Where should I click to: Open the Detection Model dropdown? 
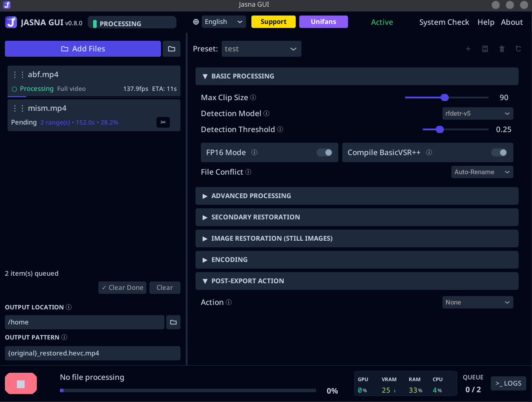(478, 113)
